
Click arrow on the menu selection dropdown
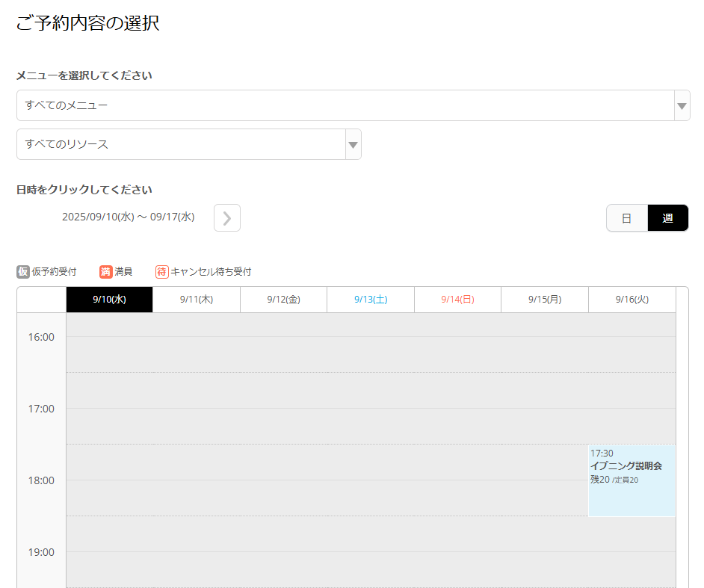click(x=682, y=106)
